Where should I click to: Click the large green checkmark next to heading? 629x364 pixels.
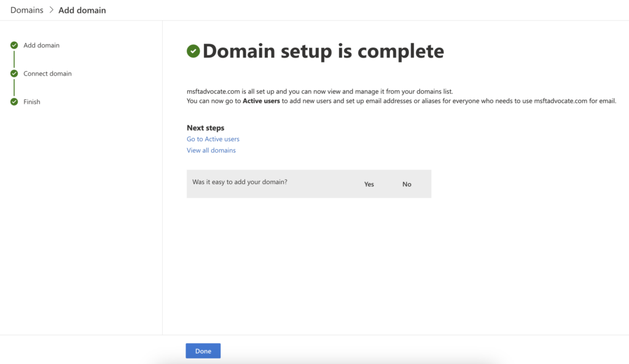point(193,52)
